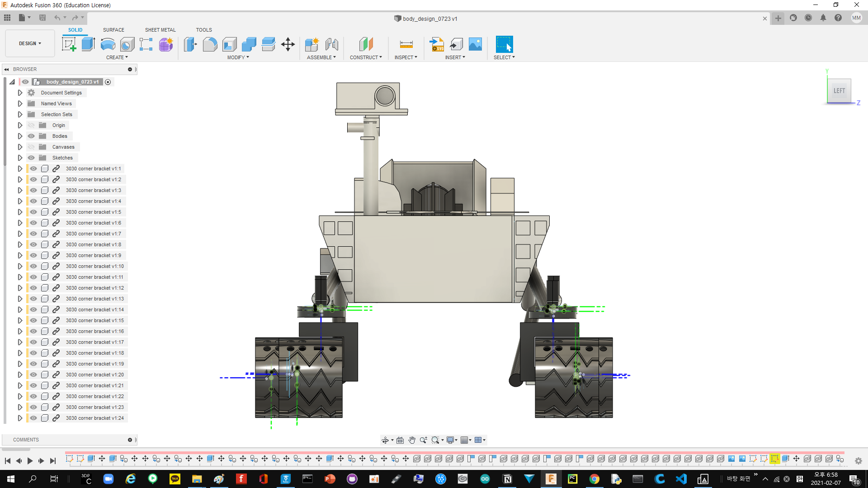
Task: Expand the Document Settings node
Action: click(x=20, y=93)
